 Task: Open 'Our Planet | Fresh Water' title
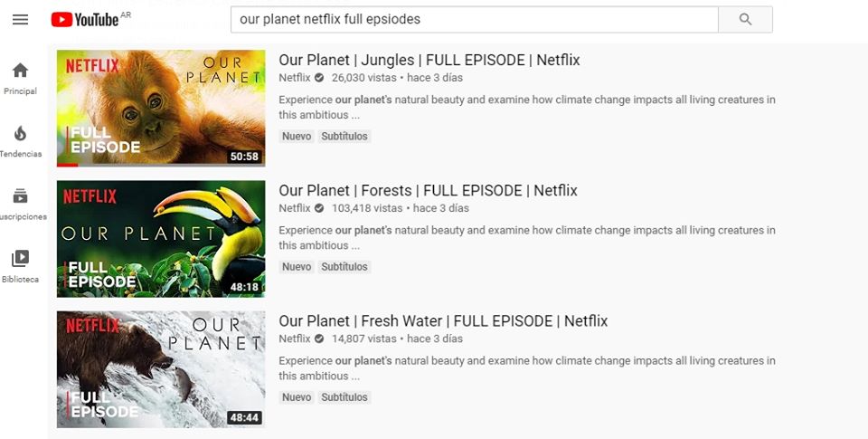(x=443, y=321)
